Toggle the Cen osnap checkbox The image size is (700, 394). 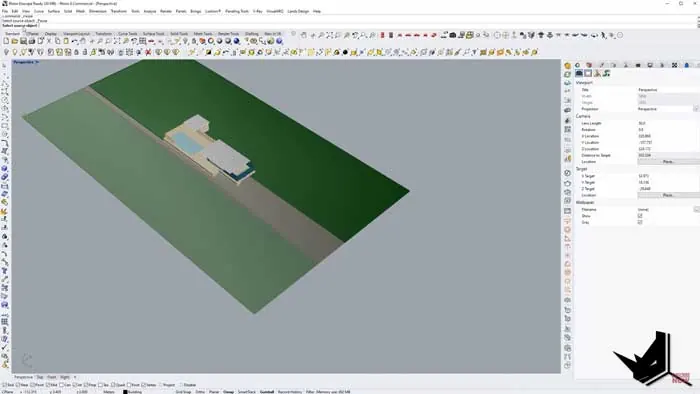tap(62, 385)
